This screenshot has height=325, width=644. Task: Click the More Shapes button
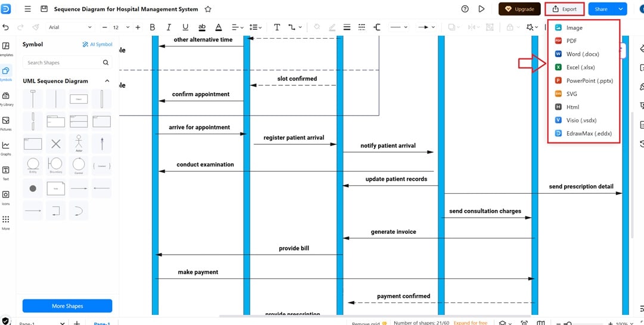coord(67,306)
